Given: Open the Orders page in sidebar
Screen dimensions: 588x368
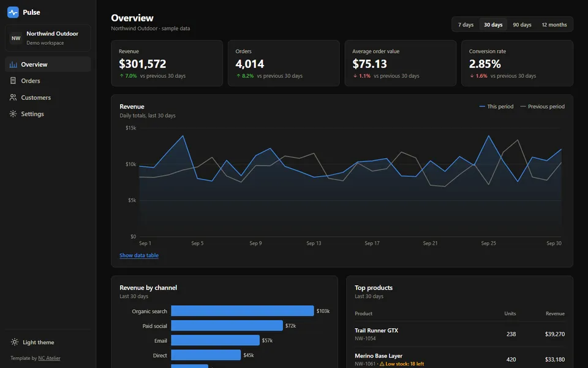Looking at the screenshot, I should pyautogui.click(x=48, y=81).
